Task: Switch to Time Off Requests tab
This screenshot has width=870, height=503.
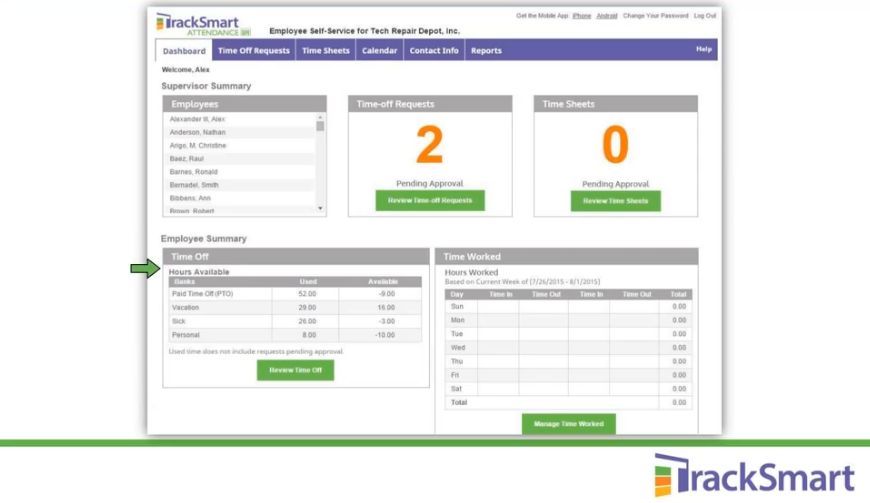Action: pos(254,50)
